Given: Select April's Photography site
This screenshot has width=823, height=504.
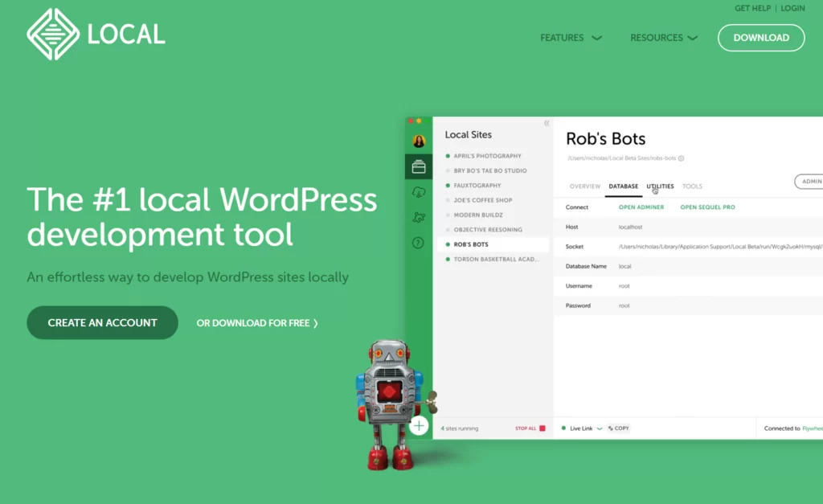Looking at the screenshot, I should (488, 156).
